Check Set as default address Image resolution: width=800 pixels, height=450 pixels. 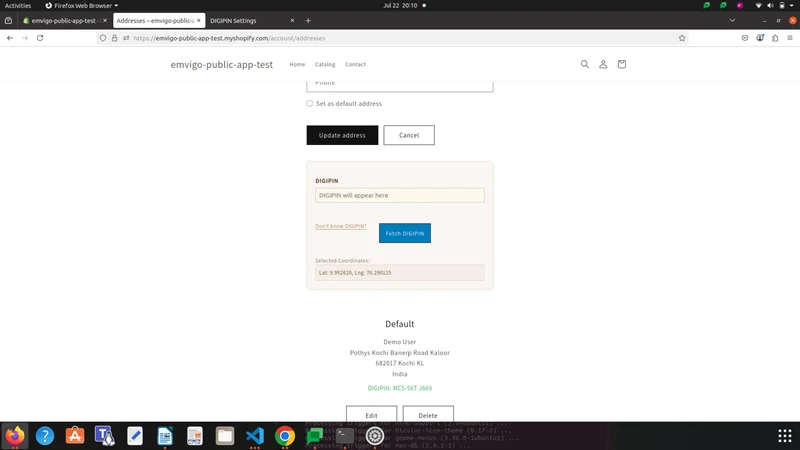309,104
